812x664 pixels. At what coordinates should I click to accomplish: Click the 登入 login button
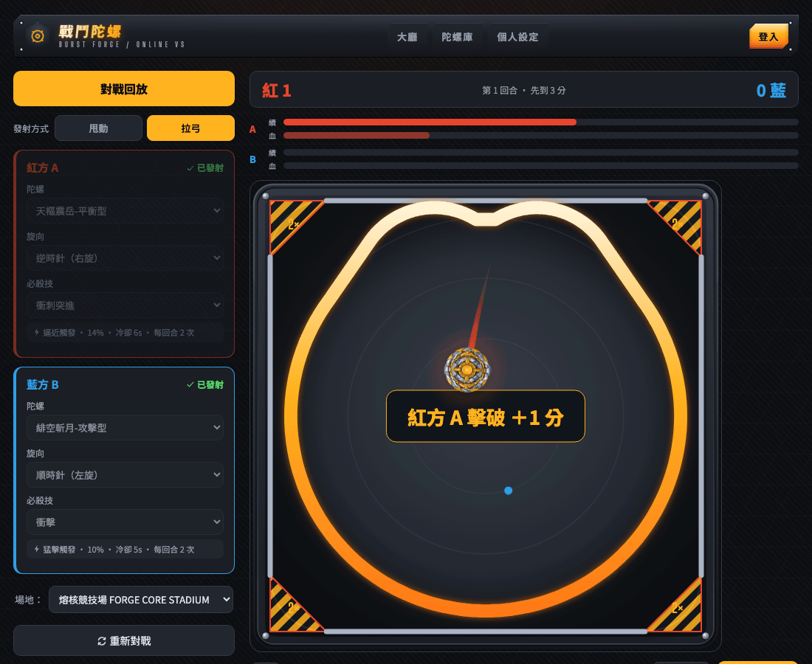point(768,36)
